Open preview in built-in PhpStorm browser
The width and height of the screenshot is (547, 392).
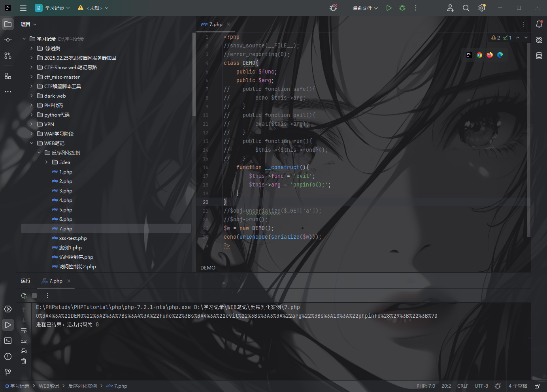[469, 55]
